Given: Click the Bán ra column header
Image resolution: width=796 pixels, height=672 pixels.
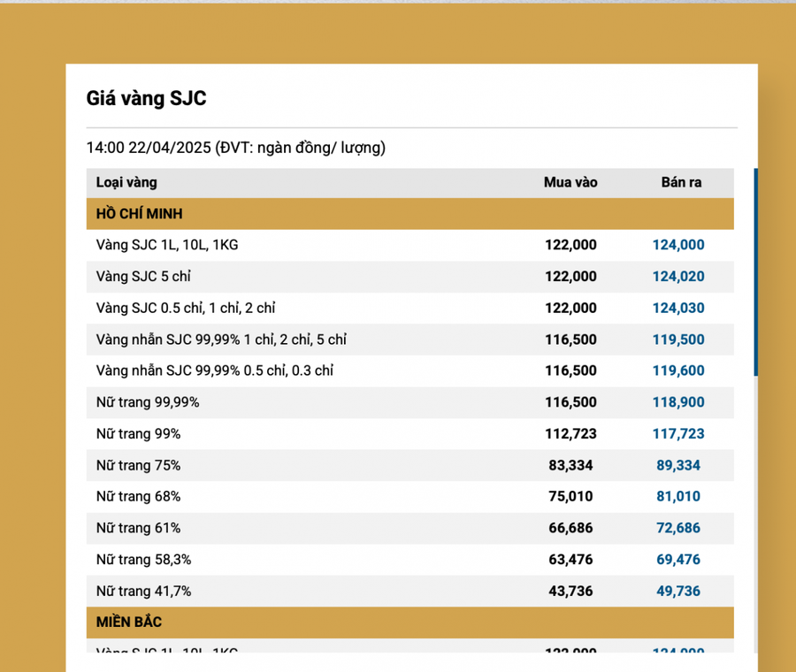Looking at the screenshot, I should (x=681, y=182).
